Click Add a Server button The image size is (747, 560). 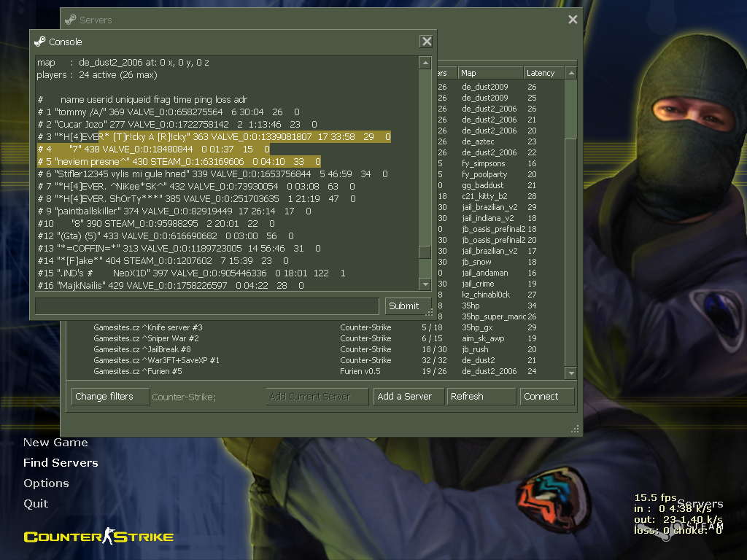(x=409, y=397)
